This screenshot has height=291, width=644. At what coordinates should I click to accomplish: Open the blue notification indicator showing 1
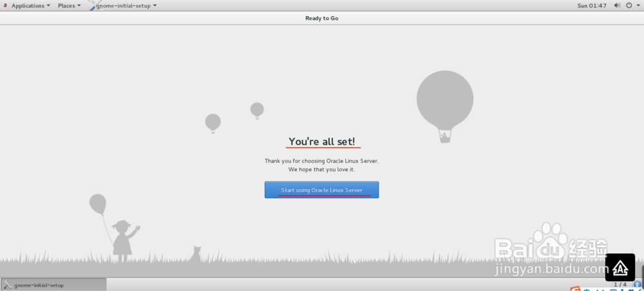(x=638, y=284)
